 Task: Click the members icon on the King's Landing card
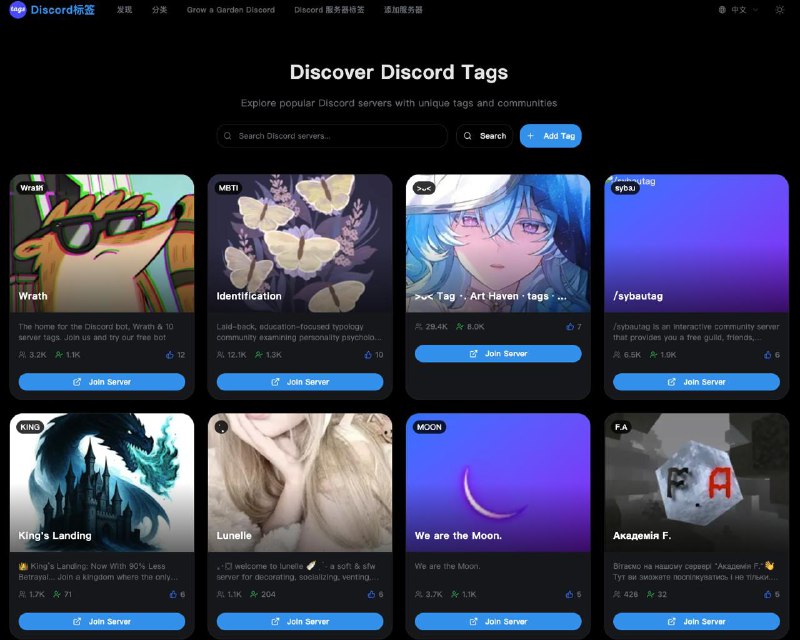tap(23, 593)
